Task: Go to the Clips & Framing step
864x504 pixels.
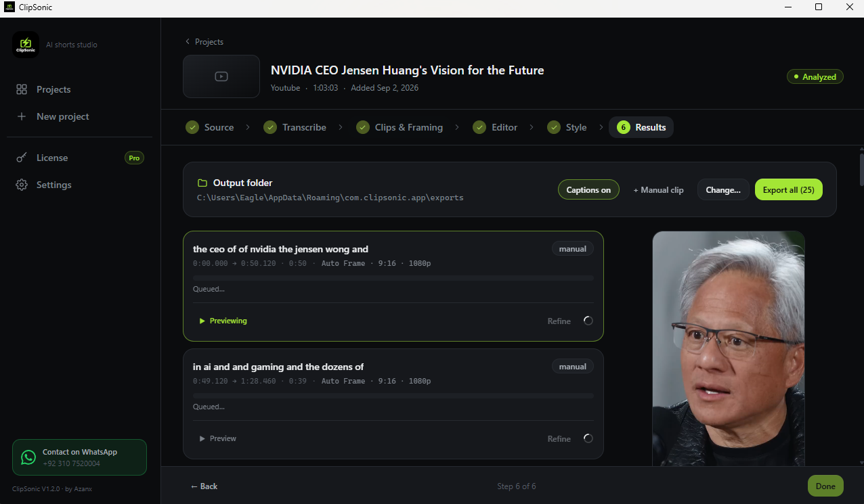Action: click(x=399, y=127)
